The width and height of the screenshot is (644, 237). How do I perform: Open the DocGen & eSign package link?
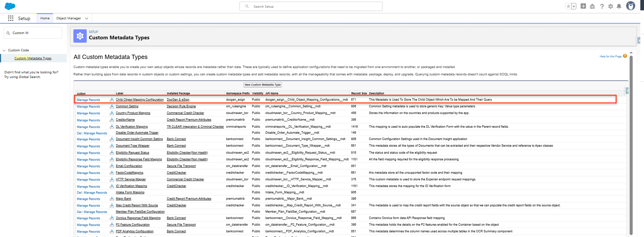(x=178, y=100)
